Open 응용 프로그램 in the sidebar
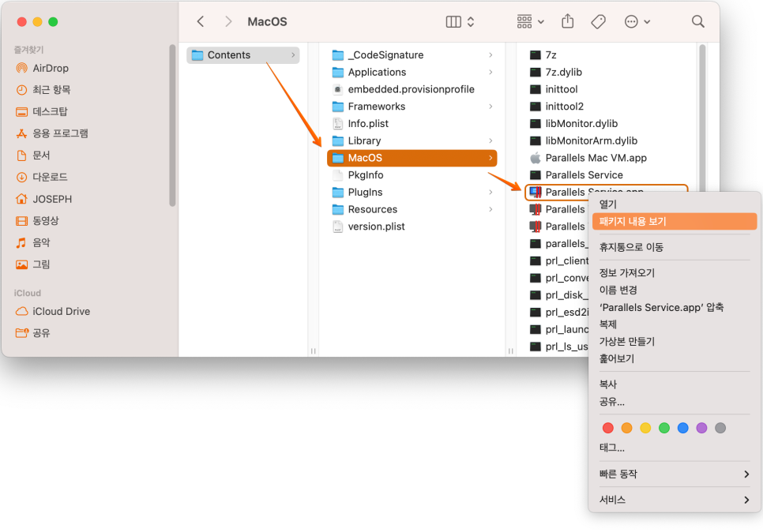Viewport: 763px width, 532px height. pos(52,133)
